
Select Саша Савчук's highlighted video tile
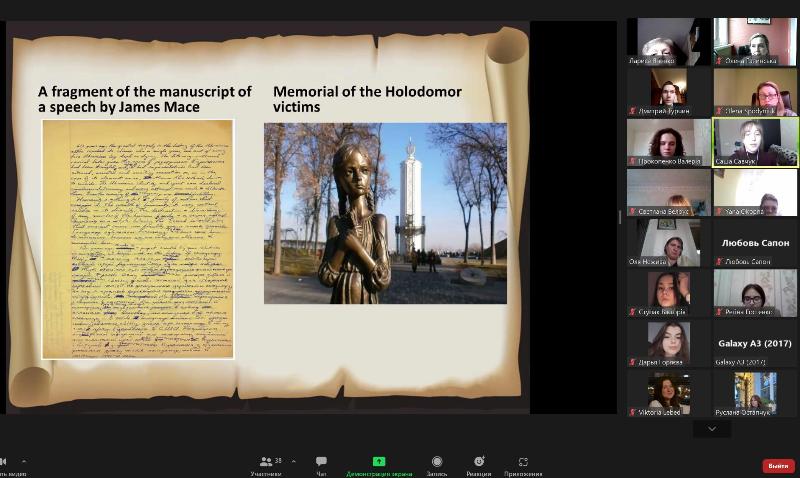tap(755, 142)
